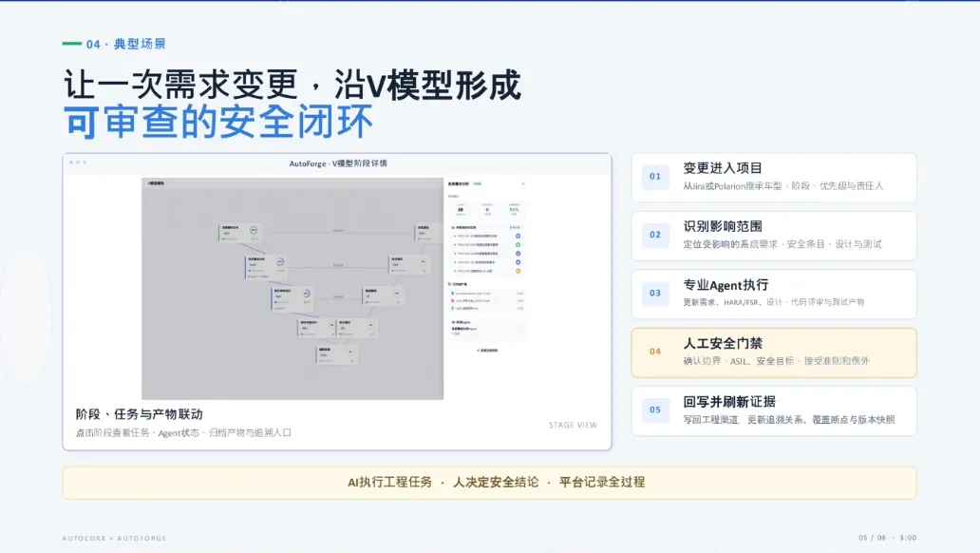Screen dimensions: 980x553
Task: Click the 写回工程渠道 description
Action: pos(789,420)
